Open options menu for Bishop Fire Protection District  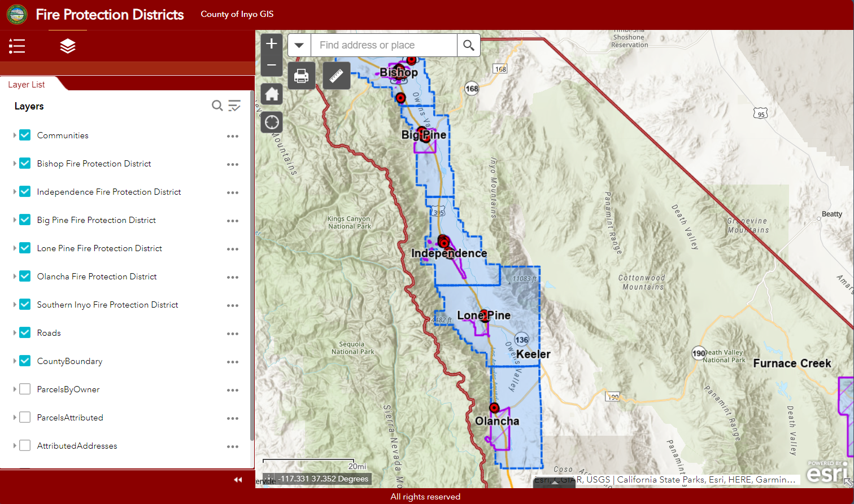click(x=233, y=164)
